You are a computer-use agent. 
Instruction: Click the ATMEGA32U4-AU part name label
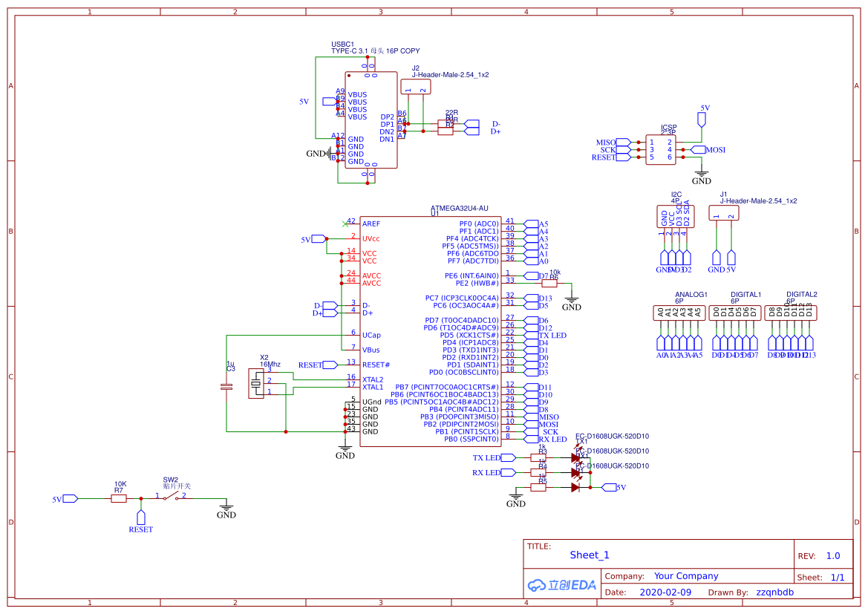point(460,208)
